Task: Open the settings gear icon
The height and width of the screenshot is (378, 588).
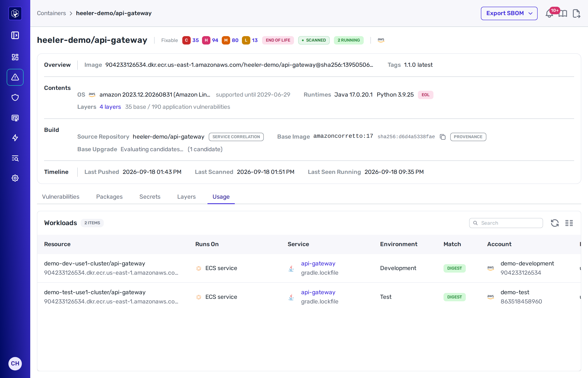Action: 15,178
